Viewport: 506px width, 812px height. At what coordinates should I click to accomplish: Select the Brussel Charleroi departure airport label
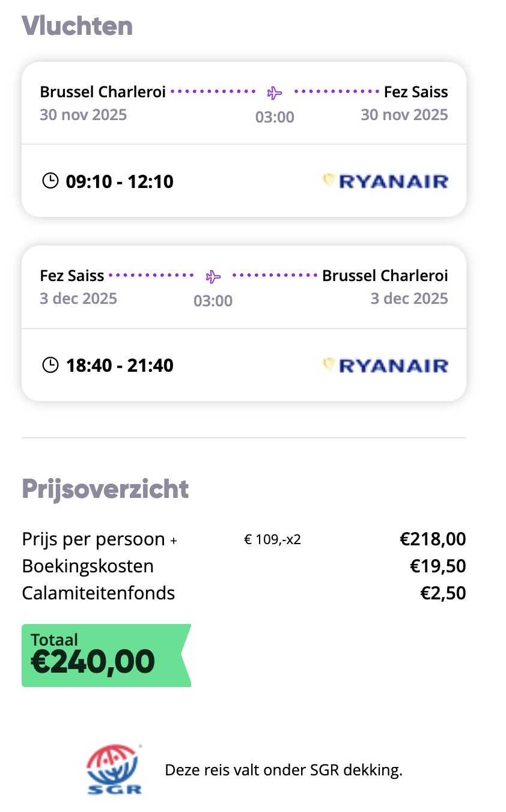point(102,91)
